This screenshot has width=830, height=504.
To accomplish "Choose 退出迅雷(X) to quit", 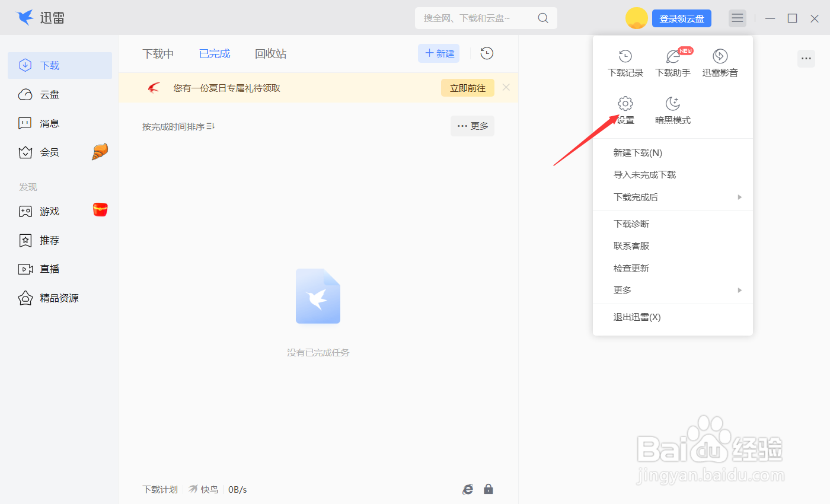I will click(x=673, y=317).
